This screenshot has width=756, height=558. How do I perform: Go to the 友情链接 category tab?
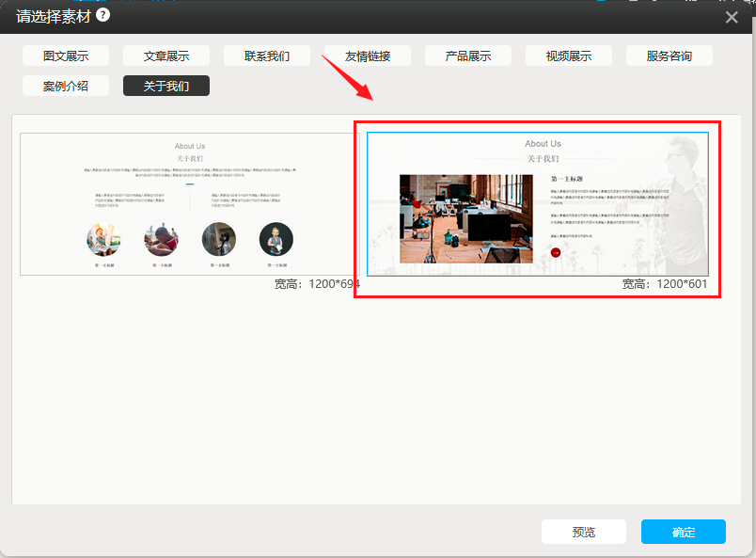[x=368, y=56]
